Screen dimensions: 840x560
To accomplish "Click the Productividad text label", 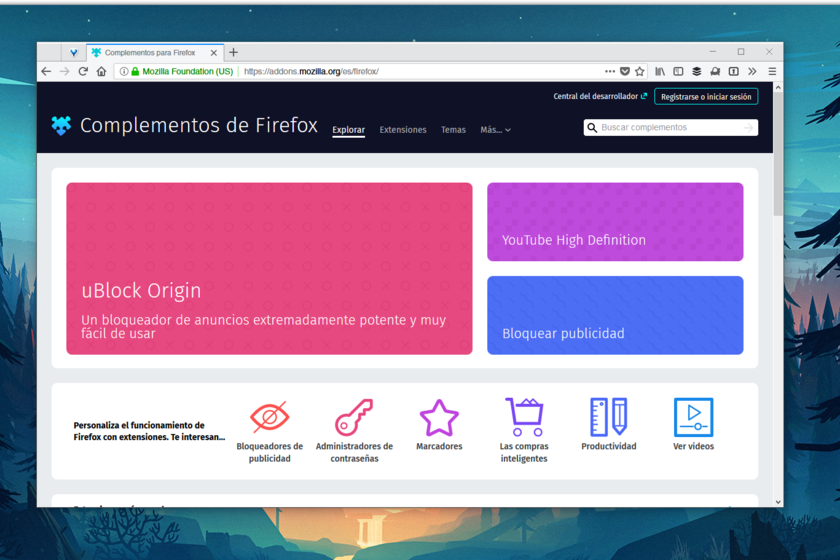I will pos(609,446).
